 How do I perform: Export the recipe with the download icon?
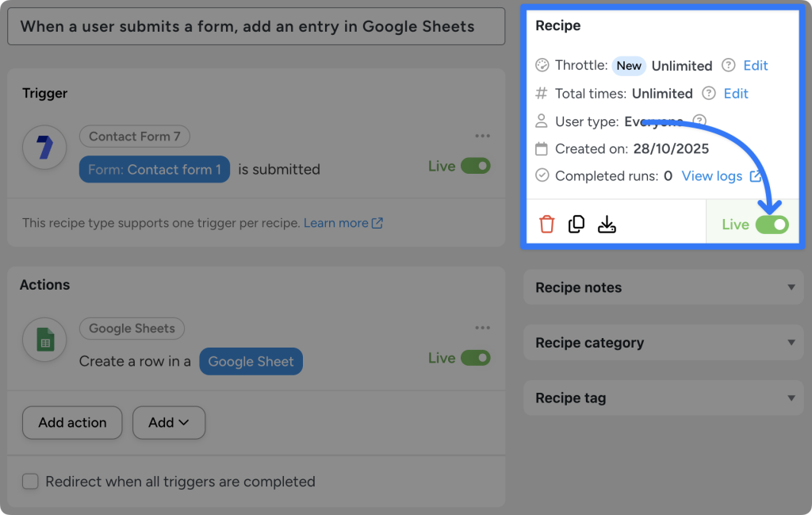point(607,224)
